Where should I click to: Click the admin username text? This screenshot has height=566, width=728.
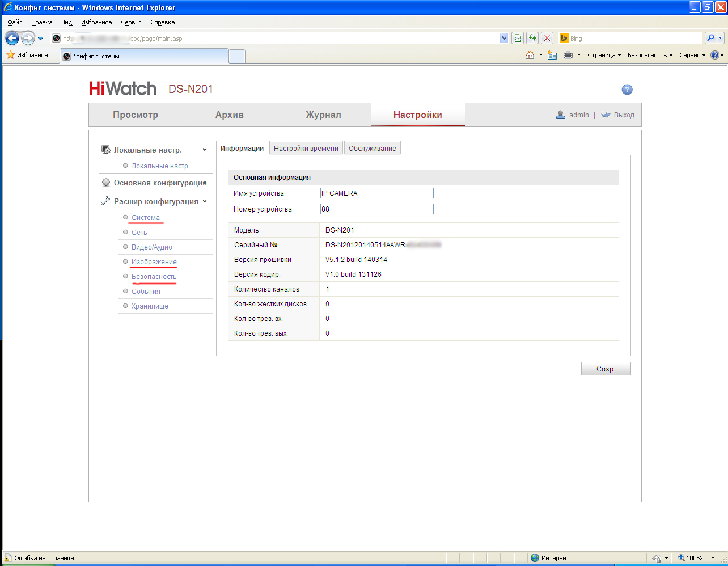(579, 115)
